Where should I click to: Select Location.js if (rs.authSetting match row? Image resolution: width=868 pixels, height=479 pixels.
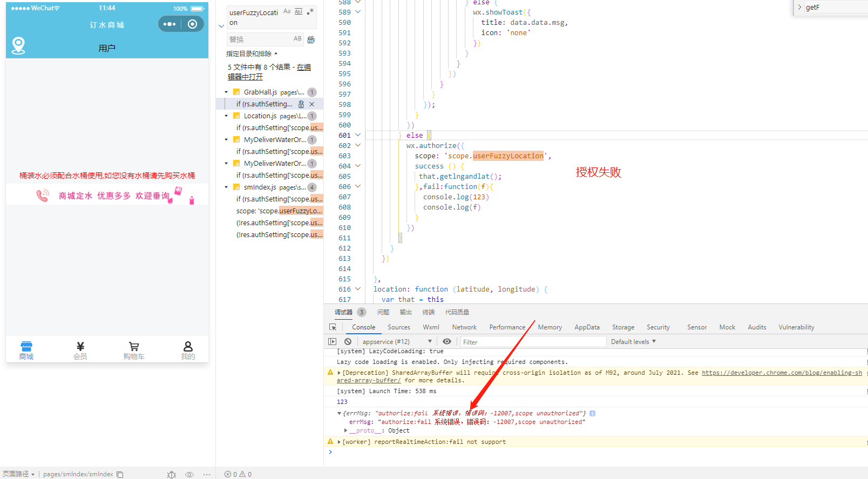pyautogui.click(x=279, y=128)
